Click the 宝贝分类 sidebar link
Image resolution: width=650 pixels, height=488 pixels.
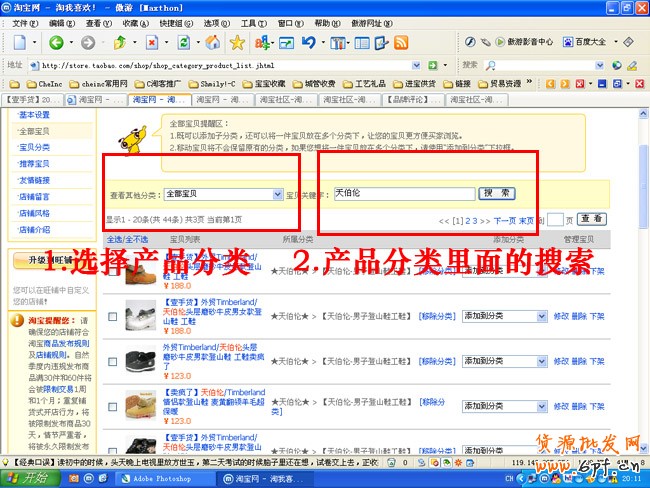pos(34,147)
